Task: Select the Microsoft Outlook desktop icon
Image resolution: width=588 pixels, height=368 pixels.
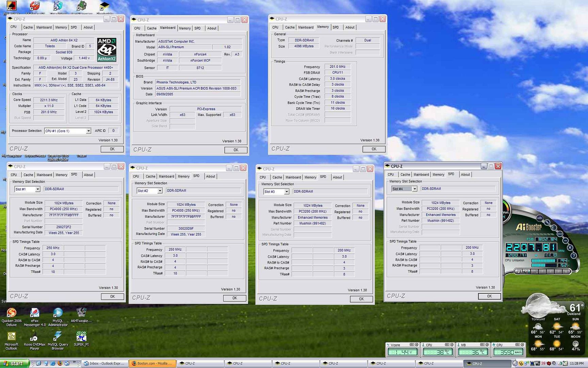Action: [x=11, y=341]
